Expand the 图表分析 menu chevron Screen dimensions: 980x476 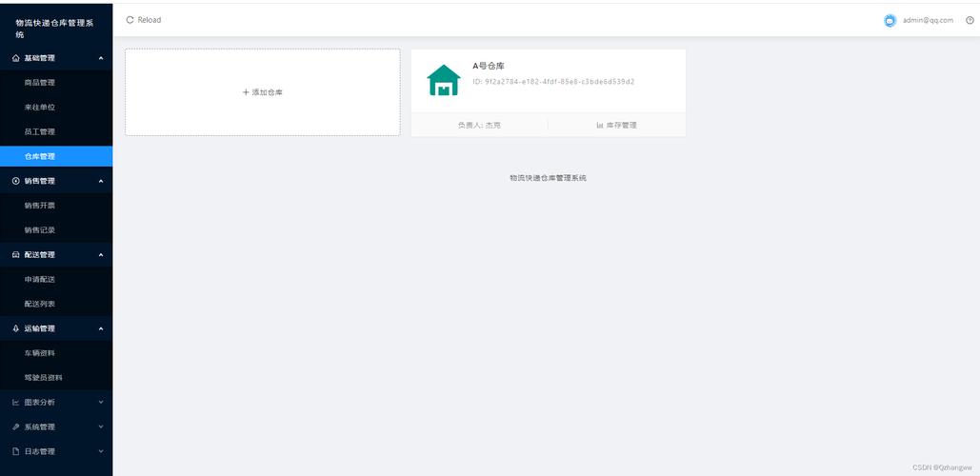pyautogui.click(x=101, y=403)
